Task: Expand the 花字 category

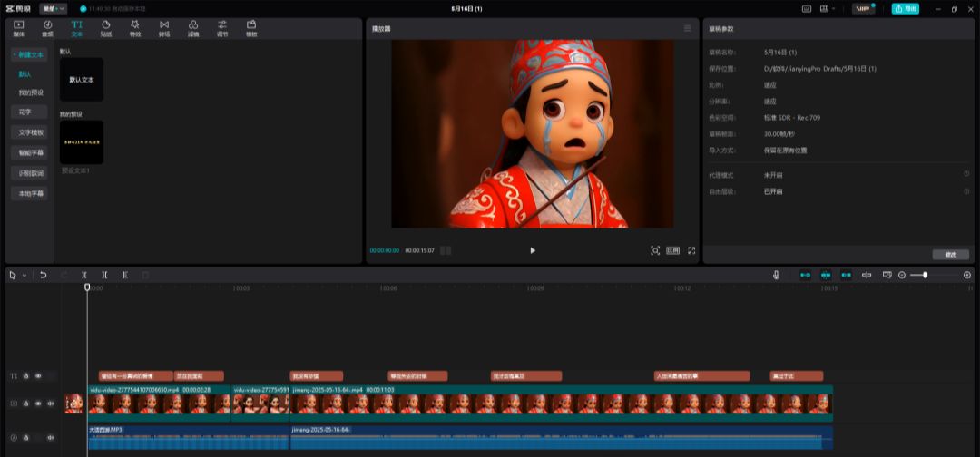Action: [x=29, y=112]
